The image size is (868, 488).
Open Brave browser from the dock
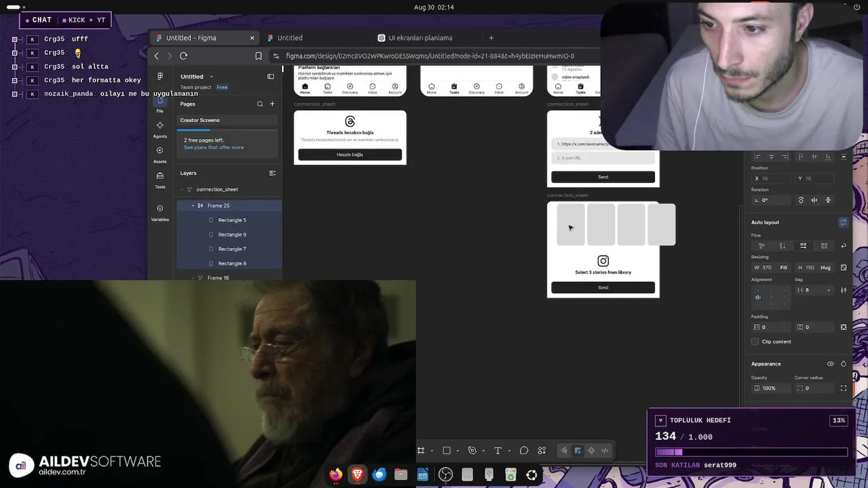[x=357, y=474]
